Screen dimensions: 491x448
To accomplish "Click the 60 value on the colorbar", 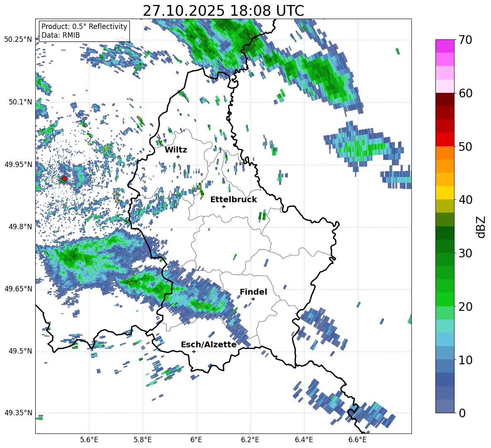I will (465, 93).
